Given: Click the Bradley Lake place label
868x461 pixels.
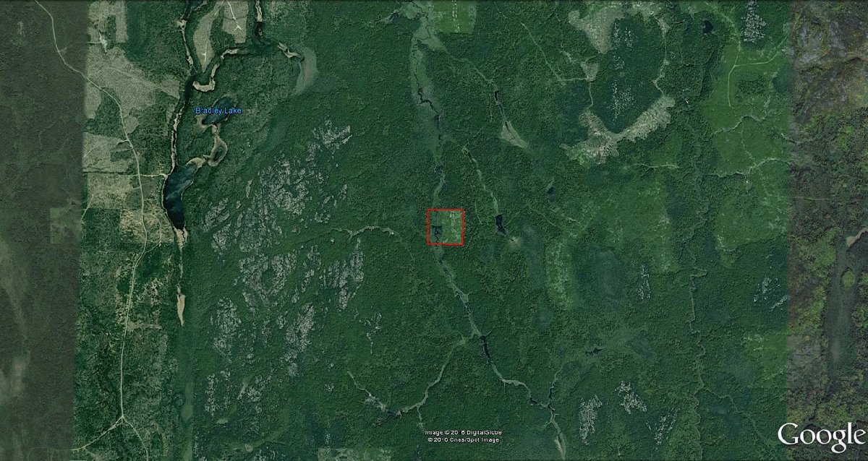Looking at the screenshot, I should coord(218,111).
